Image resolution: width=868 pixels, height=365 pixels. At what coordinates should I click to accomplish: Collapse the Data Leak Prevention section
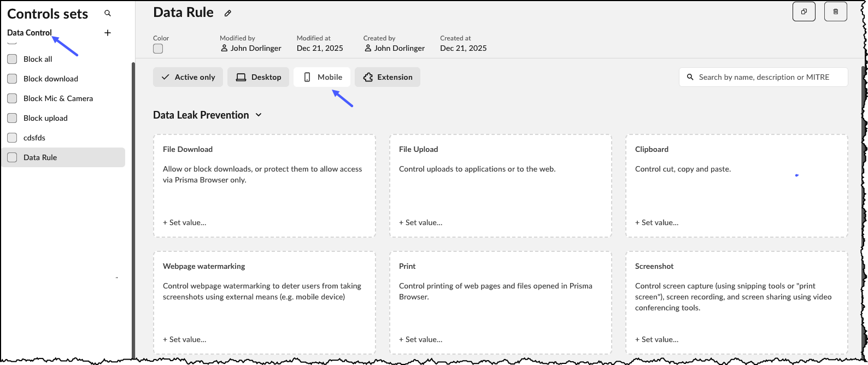[x=259, y=115]
